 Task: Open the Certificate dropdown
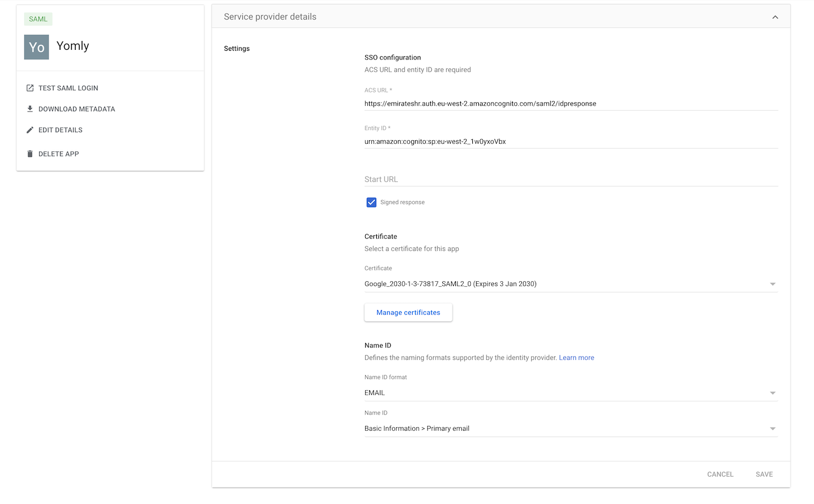point(571,284)
